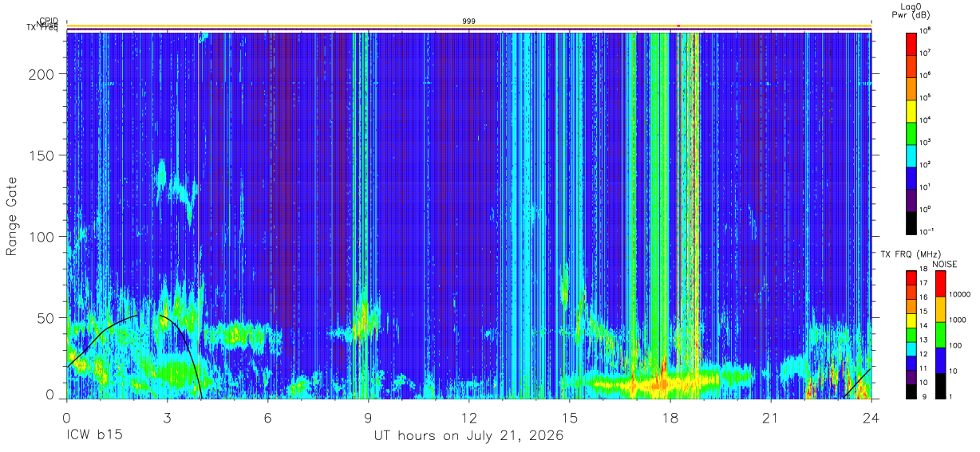Click the '100' Range Gate tick label
The height and width of the screenshot is (452, 980).
(x=42, y=237)
